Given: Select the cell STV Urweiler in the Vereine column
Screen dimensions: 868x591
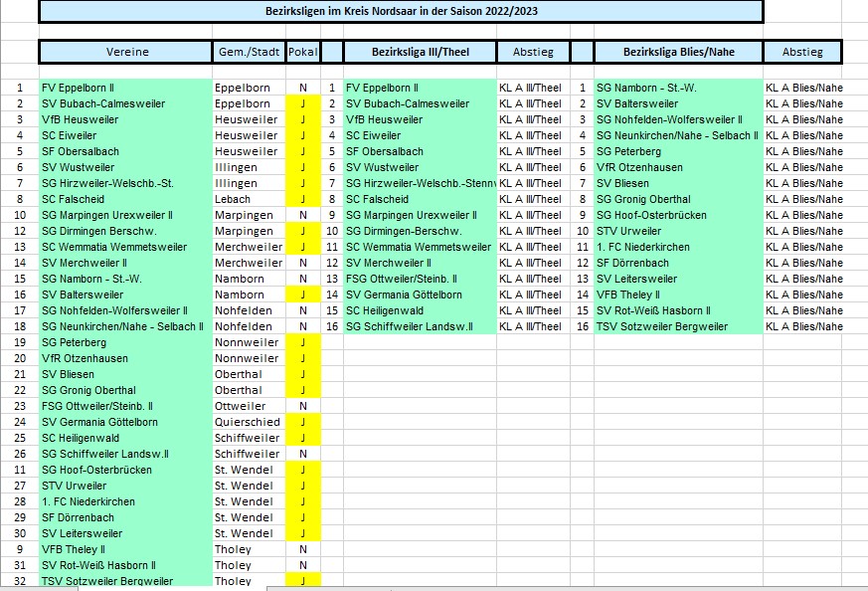Looking at the screenshot, I should point(125,486).
